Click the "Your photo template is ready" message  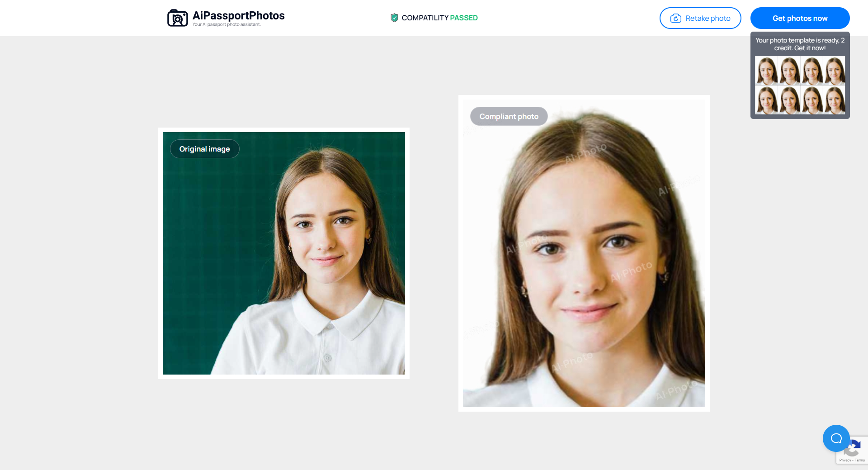[x=800, y=44]
